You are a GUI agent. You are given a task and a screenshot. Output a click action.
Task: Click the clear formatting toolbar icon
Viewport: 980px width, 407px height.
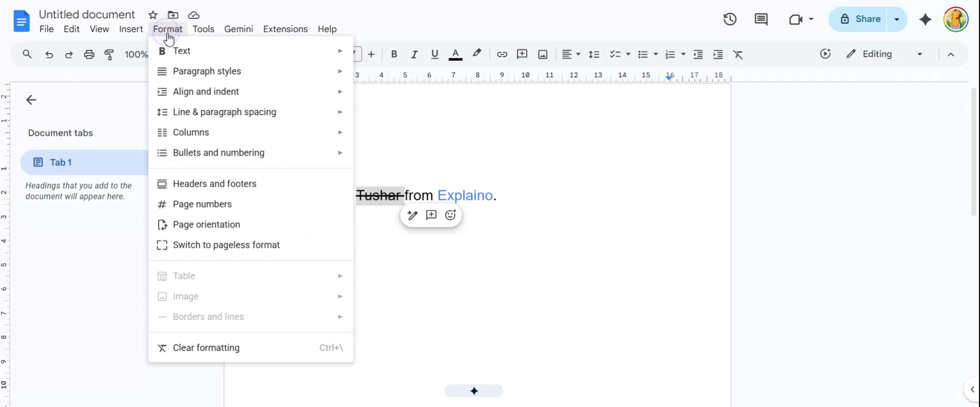pos(738,54)
